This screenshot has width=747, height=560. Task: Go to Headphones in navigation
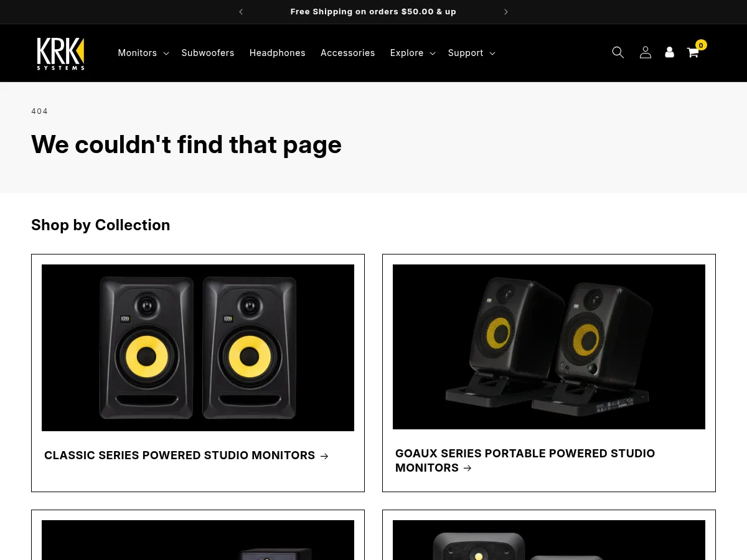[277, 53]
